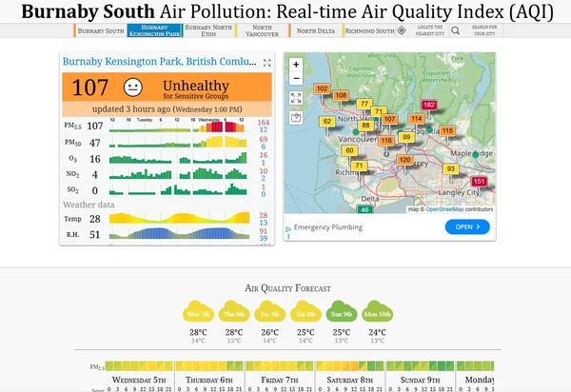Zoom out on the air quality map
Image resolution: width=571 pixels, height=392 pixels.
(296, 78)
